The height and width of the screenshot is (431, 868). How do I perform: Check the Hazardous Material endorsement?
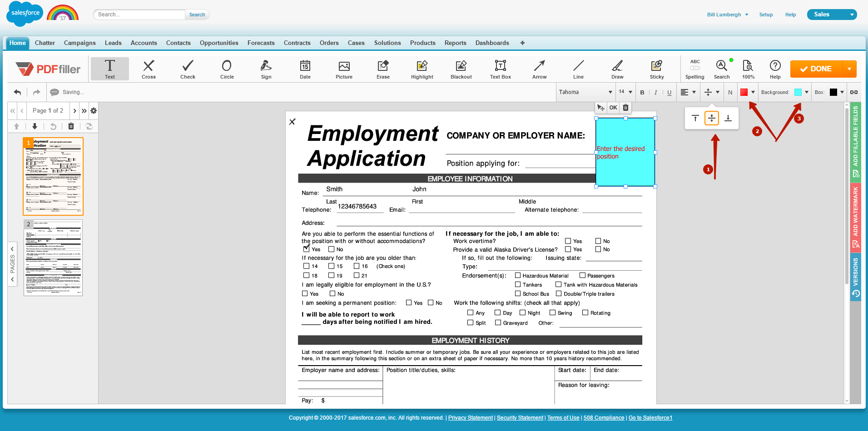[517, 275]
